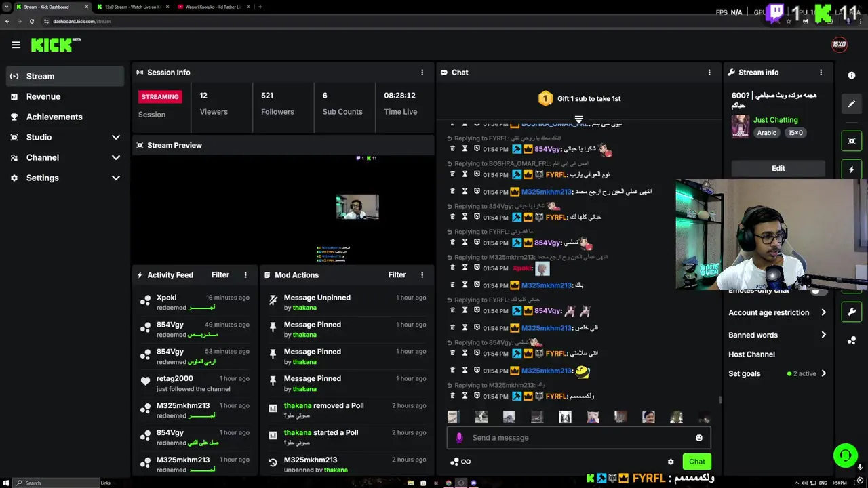Switch to the Waguri Kaoruko browser tab

coord(212,7)
